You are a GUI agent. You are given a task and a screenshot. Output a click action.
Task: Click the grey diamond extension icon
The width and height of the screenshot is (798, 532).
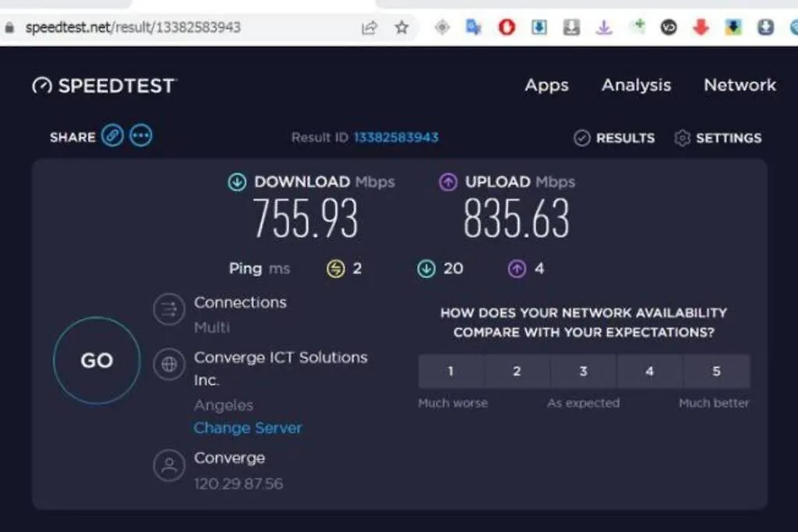(443, 27)
